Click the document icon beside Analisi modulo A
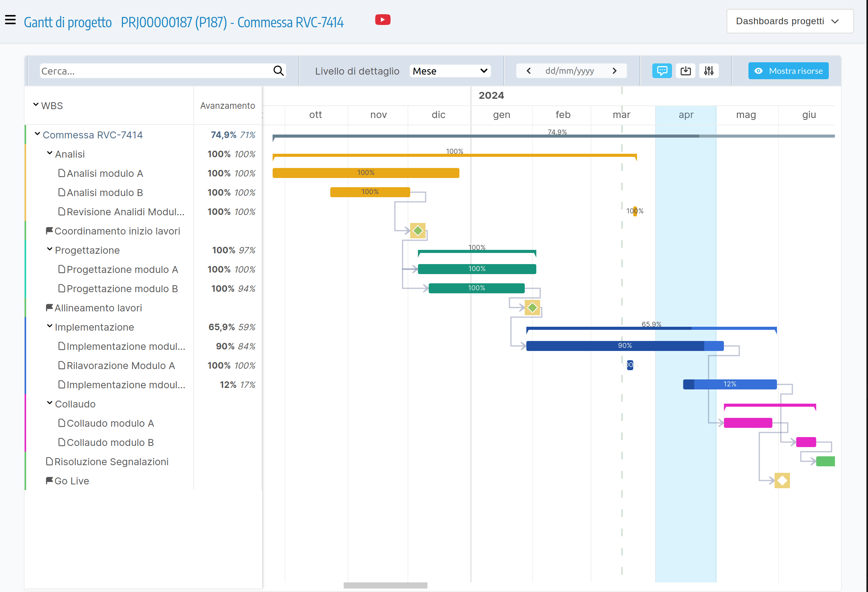 (x=62, y=173)
